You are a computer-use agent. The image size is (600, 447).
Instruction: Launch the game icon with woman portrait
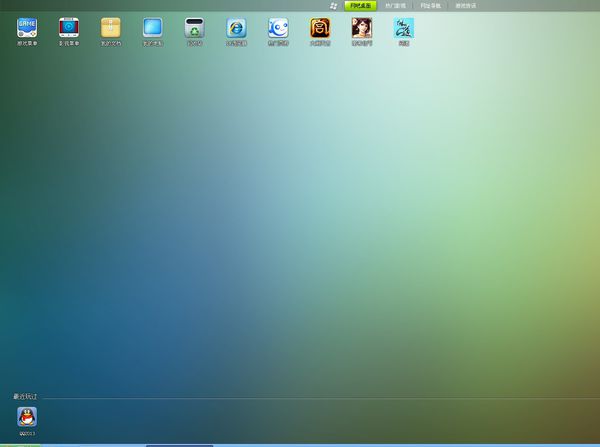pos(362,28)
